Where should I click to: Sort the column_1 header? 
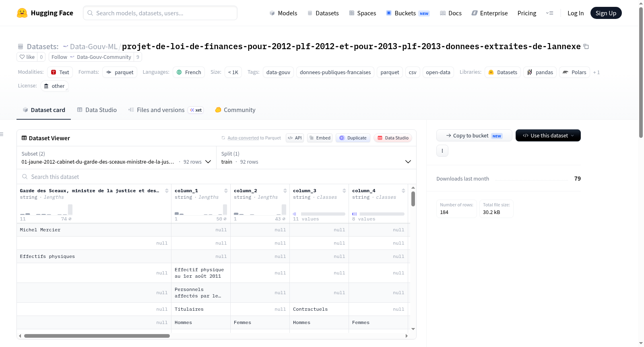coord(226,191)
